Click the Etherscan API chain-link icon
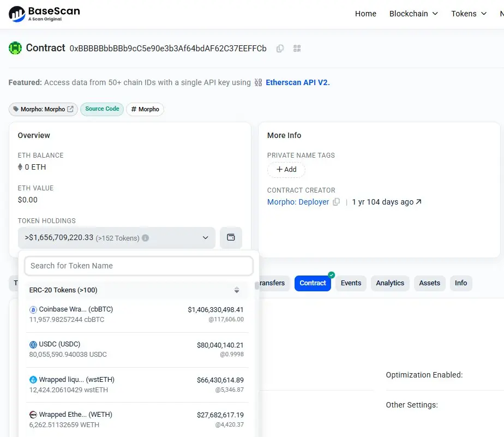The image size is (504, 437). click(258, 82)
